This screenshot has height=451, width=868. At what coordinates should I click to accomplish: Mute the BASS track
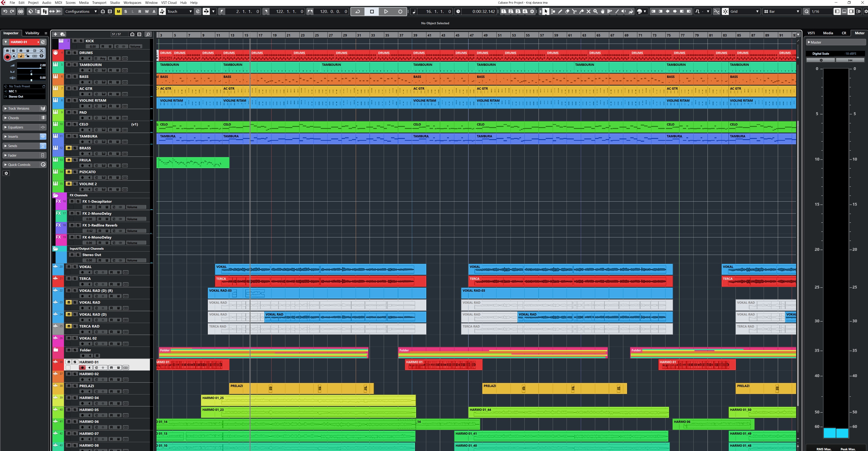click(69, 76)
